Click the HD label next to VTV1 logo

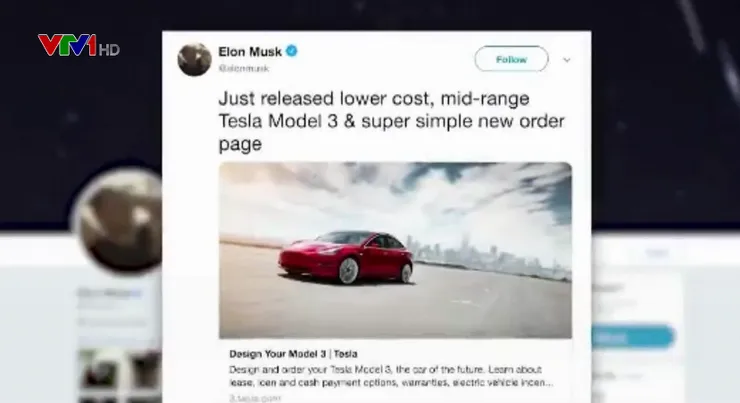[109, 50]
